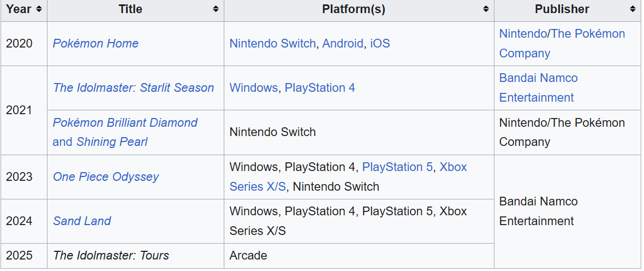Viewport: 644px width, 271px height.
Task: Click Nintendo Switch link in 2020 row
Action: [272, 43]
